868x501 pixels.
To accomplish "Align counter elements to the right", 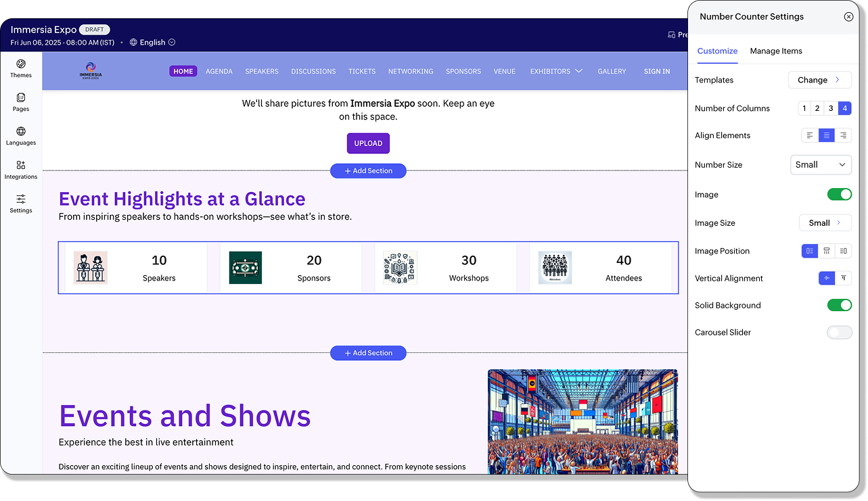I will [x=843, y=136].
